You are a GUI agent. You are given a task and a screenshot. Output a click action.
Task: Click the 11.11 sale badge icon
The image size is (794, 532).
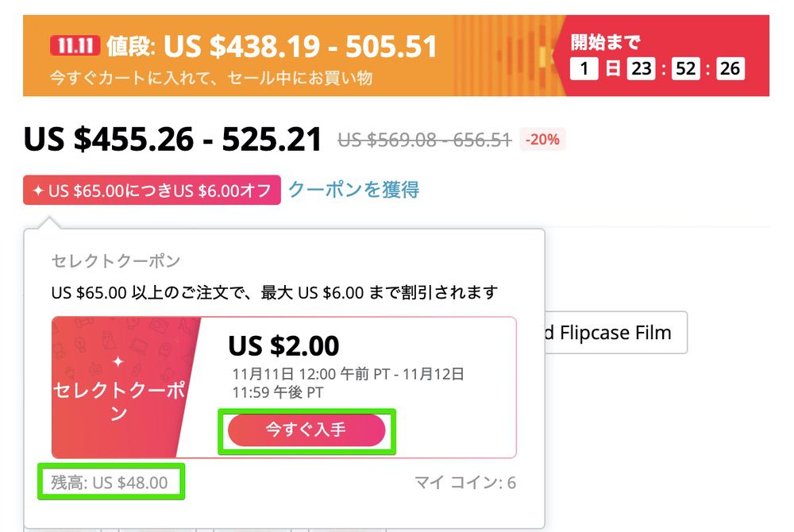click(x=73, y=47)
